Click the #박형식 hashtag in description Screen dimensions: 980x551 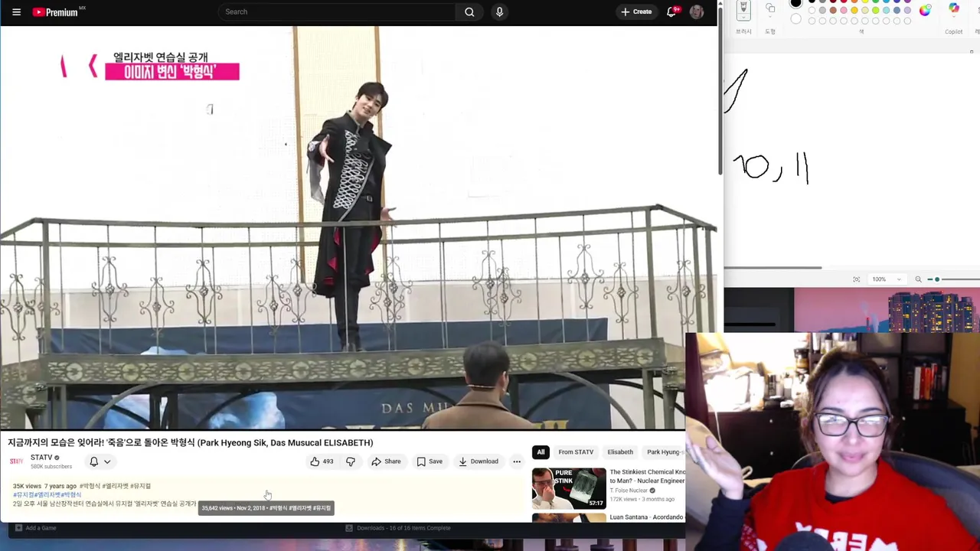click(90, 486)
